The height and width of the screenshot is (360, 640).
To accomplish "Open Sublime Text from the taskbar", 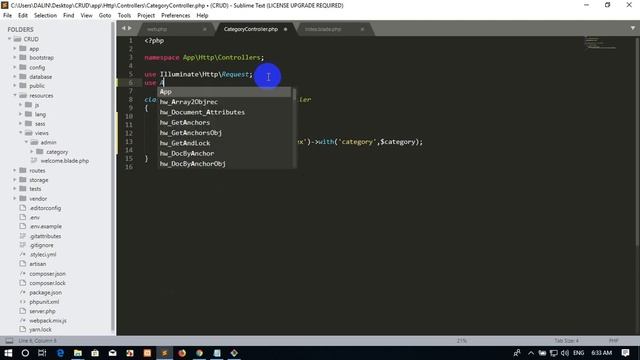I will (x=164, y=353).
